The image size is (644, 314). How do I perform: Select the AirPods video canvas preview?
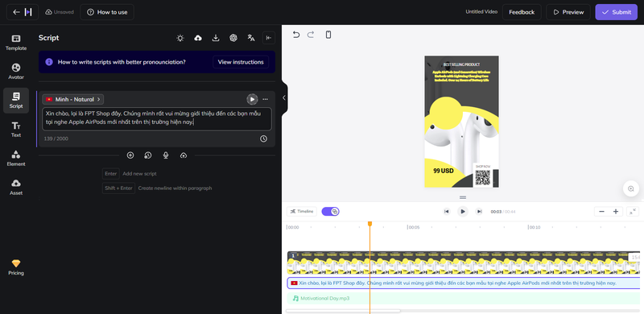(x=461, y=122)
